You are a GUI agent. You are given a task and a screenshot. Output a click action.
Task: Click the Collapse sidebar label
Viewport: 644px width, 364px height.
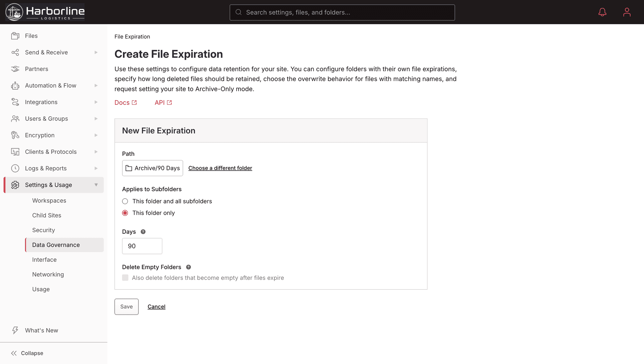click(32, 353)
